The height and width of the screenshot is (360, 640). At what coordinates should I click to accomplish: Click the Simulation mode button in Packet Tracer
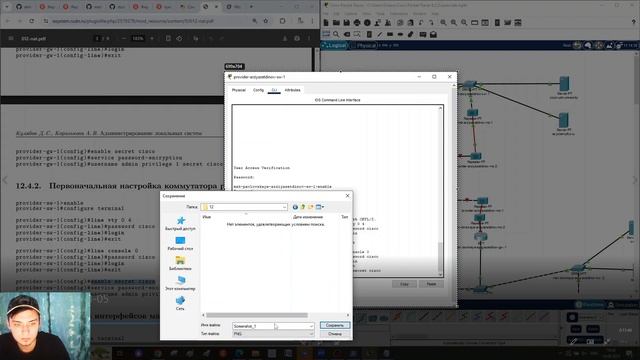(622, 304)
